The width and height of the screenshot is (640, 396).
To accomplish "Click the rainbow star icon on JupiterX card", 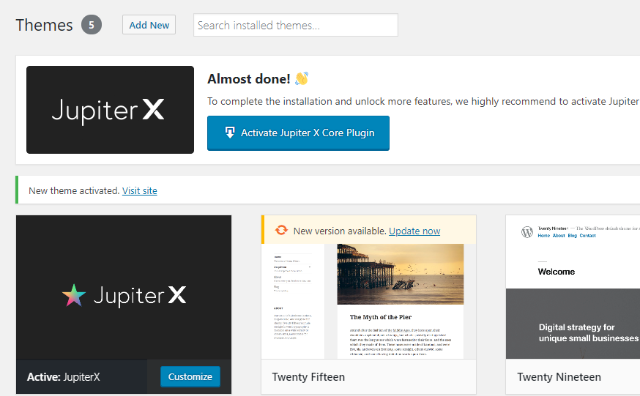I will tap(74, 295).
